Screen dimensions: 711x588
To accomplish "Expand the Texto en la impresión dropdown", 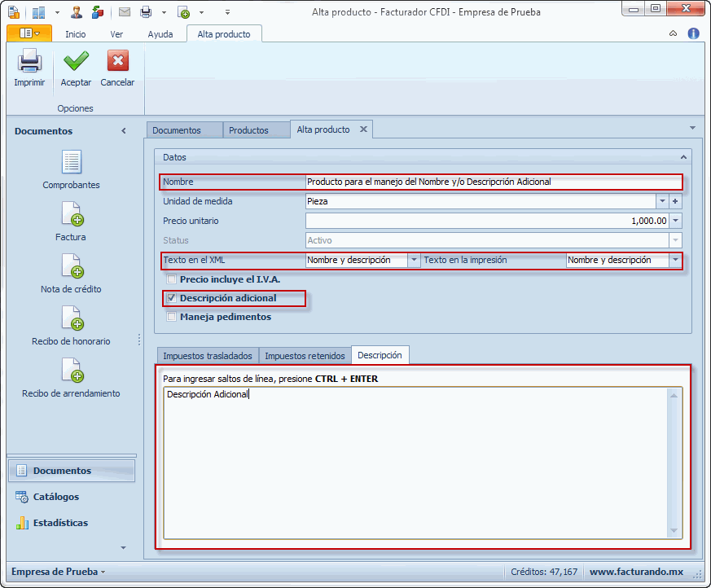I will click(x=675, y=261).
